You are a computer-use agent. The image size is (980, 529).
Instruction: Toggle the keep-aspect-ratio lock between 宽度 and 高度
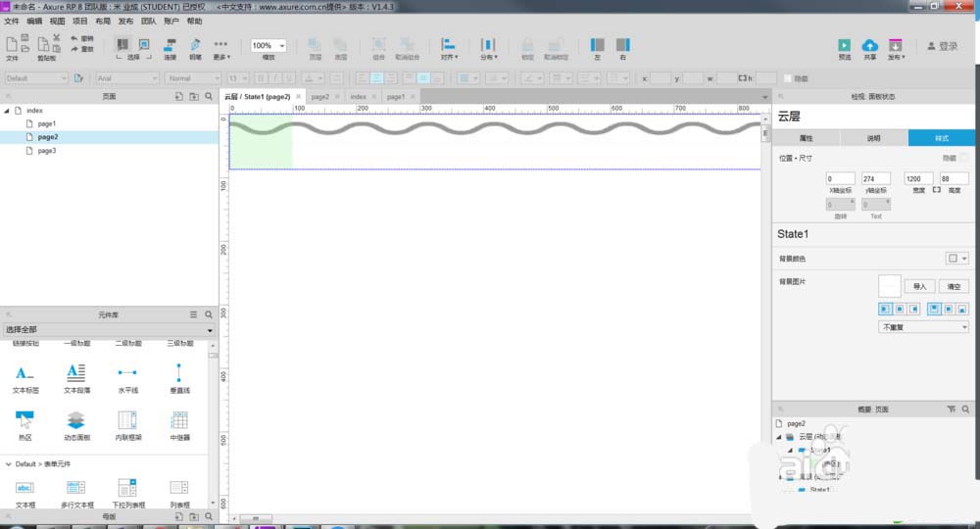click(x=936, y=190)
